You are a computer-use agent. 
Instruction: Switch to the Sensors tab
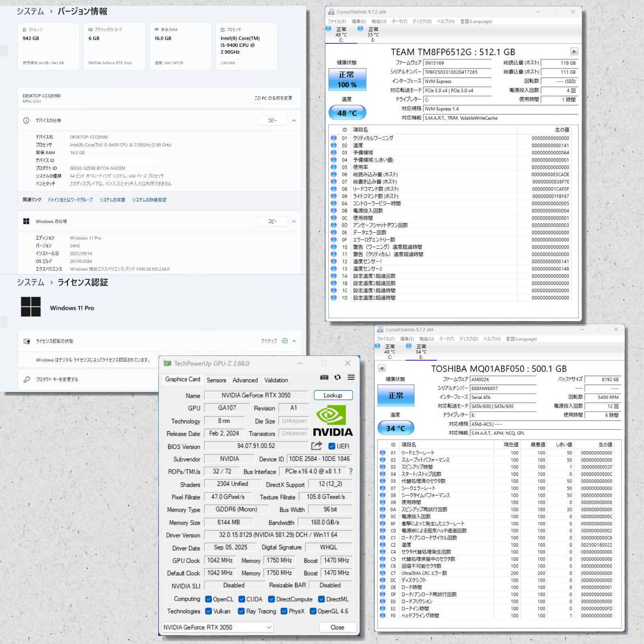[x=216, y=380]
